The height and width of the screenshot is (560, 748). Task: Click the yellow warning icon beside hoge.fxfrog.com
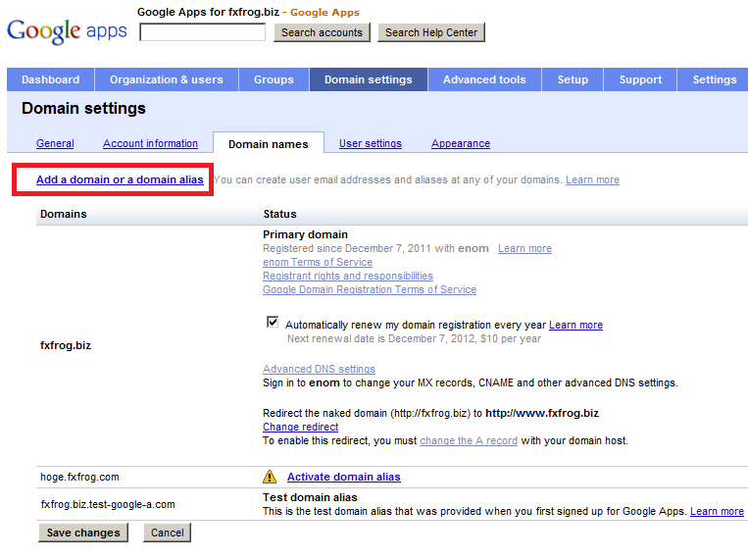(x=271, y=477)
